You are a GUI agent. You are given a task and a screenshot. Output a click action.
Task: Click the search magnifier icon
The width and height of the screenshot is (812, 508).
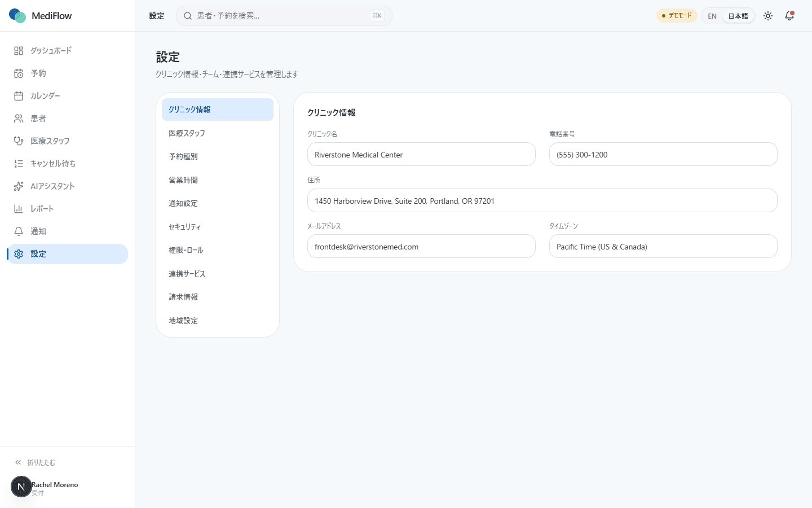(x=188, y=16)
